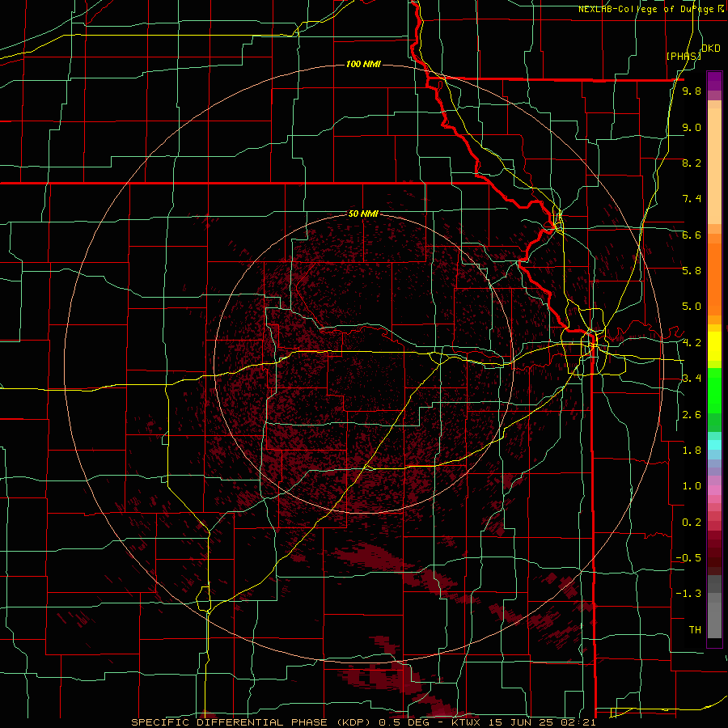Click the 3.4 value on the color scale
728x728 pixels.
coord(692,379)
